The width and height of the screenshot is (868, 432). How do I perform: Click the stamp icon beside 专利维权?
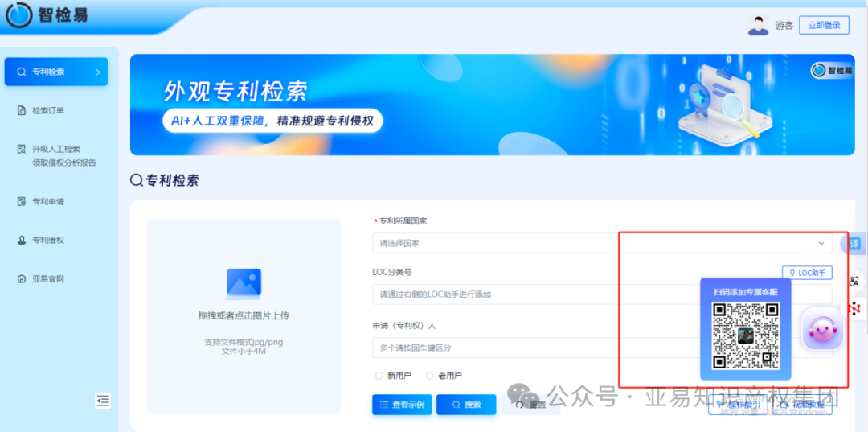click(21, 241)
